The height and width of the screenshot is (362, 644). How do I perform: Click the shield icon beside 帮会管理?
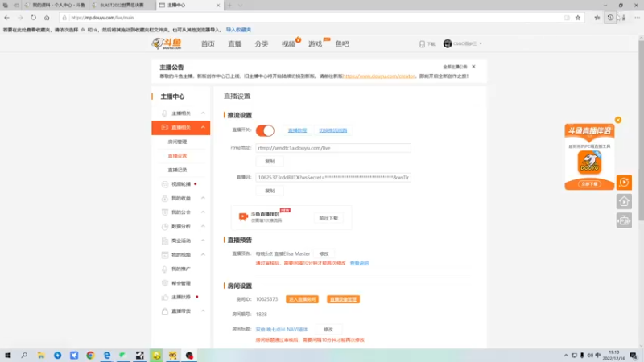(164, 283)
